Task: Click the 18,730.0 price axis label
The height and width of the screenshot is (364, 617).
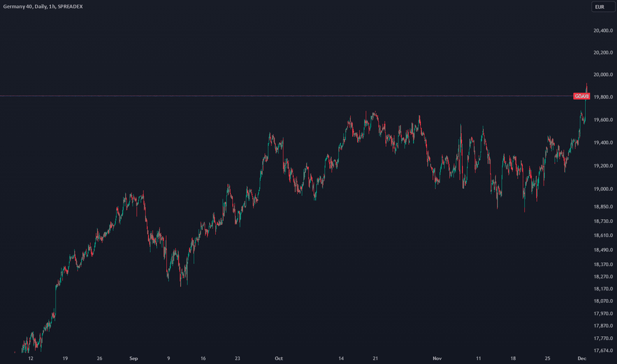Action: click(x=603, y=221)
